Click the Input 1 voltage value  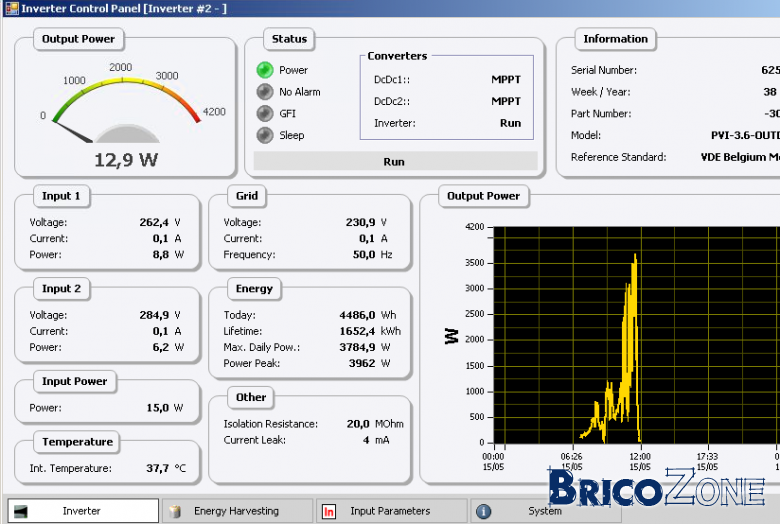[154, 222]
